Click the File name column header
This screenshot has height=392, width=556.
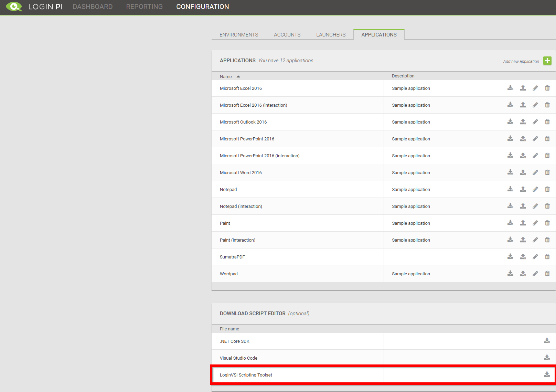[x=229, y=329]
